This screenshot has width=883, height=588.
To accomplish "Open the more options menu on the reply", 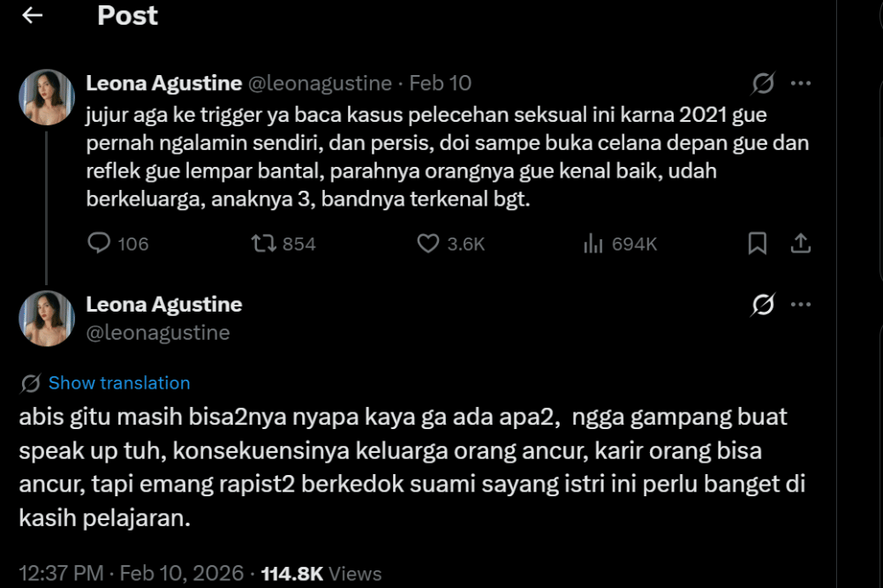I will click(x=803, y=303).
